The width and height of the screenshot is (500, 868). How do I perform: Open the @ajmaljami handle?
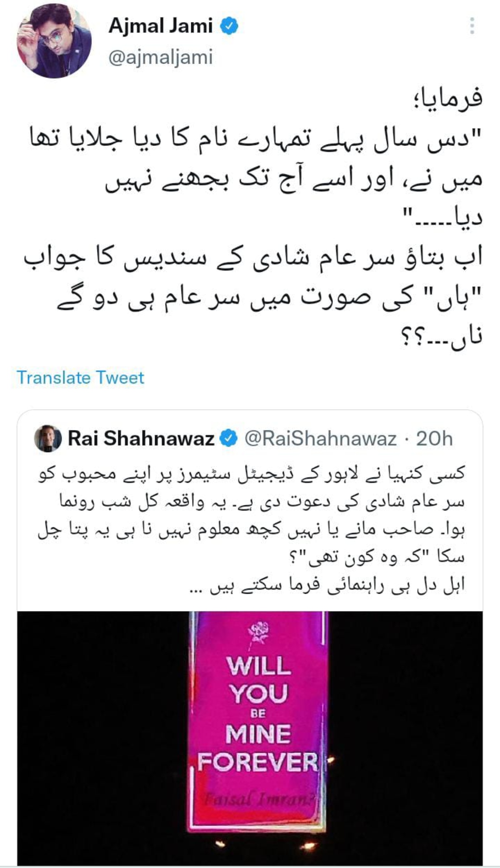coord(160,57)
